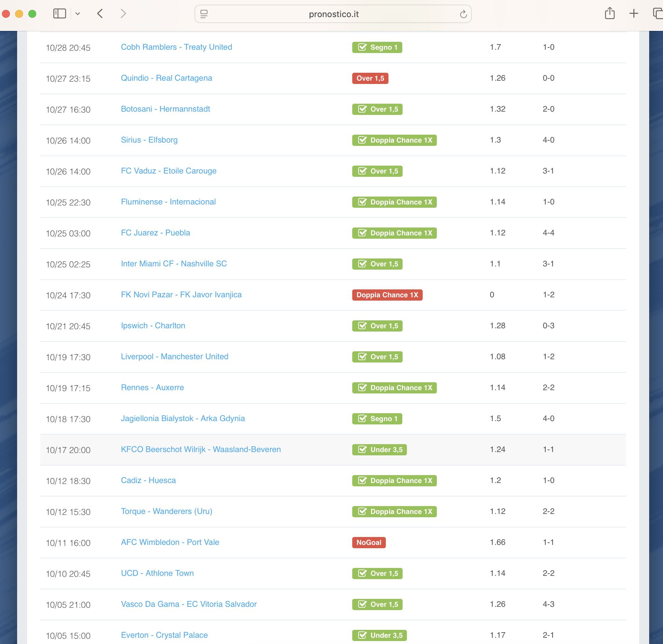Open the Share menu icon
This screenshot has height=644, width=663.
(x=610, y=13)
